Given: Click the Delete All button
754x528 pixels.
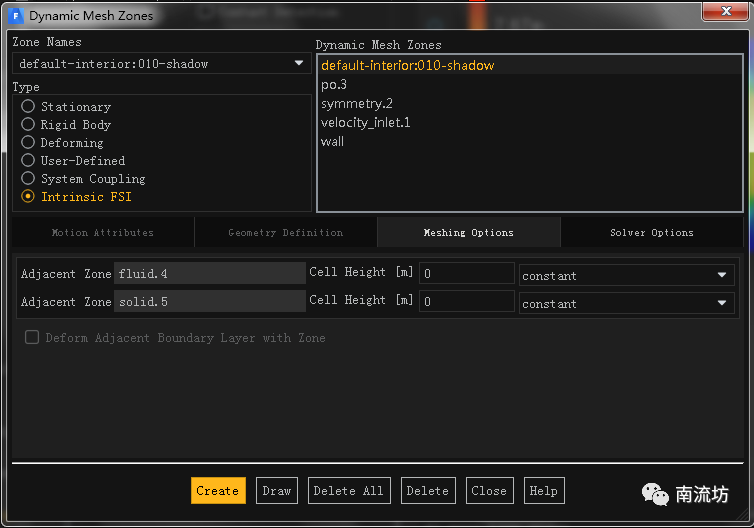Looking at the screenshot, I should click(348, 491).
